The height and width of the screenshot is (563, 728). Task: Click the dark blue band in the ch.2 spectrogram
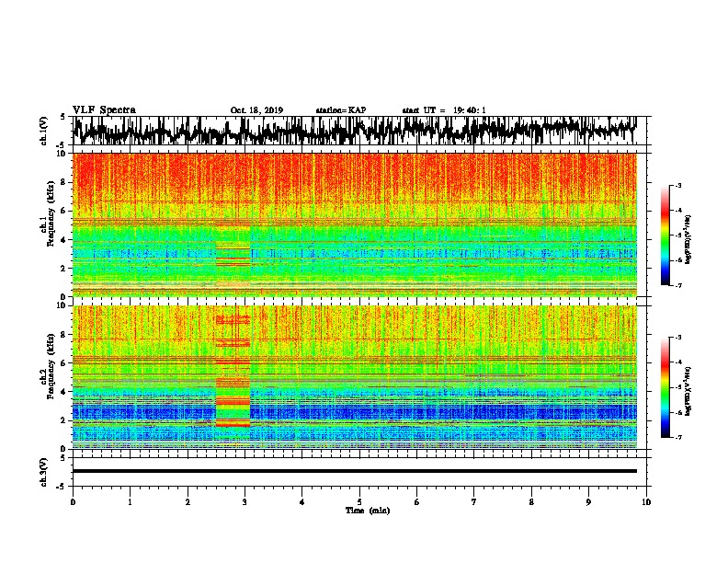(355, 411)
